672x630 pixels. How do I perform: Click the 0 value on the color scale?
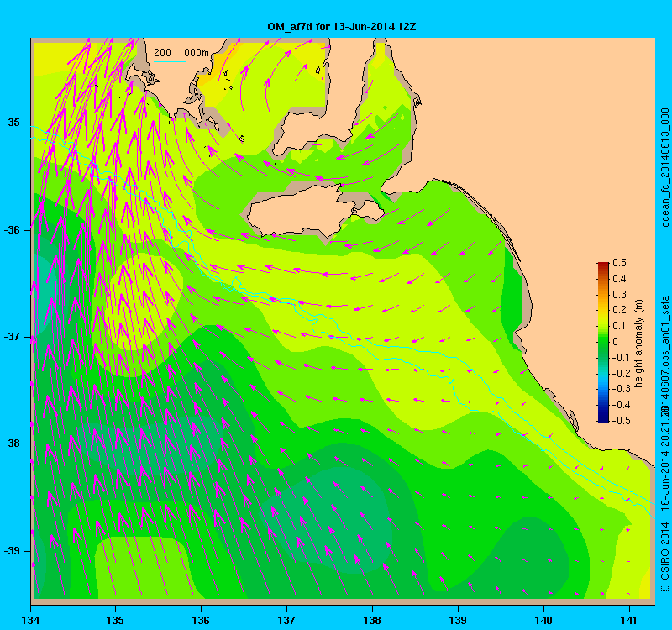pyautogui.click(x=616, y=342)
